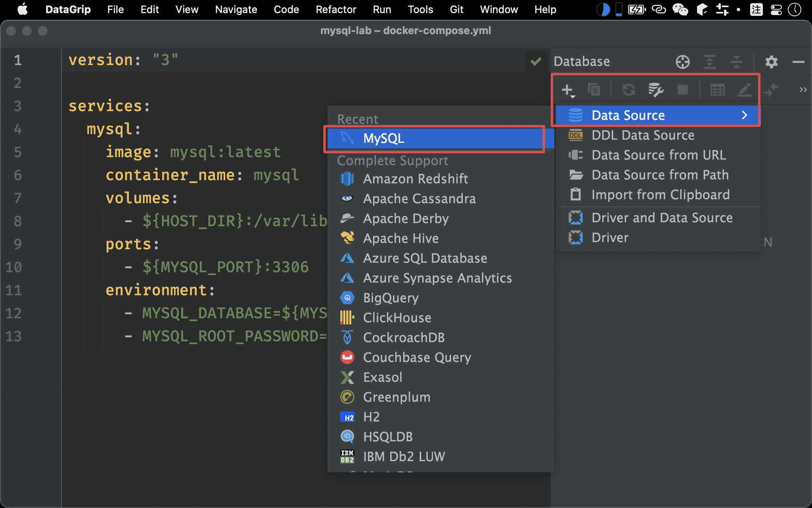Click the Edit Data table icon
Screen dimensions: 812x508
(x=717, y=90)
